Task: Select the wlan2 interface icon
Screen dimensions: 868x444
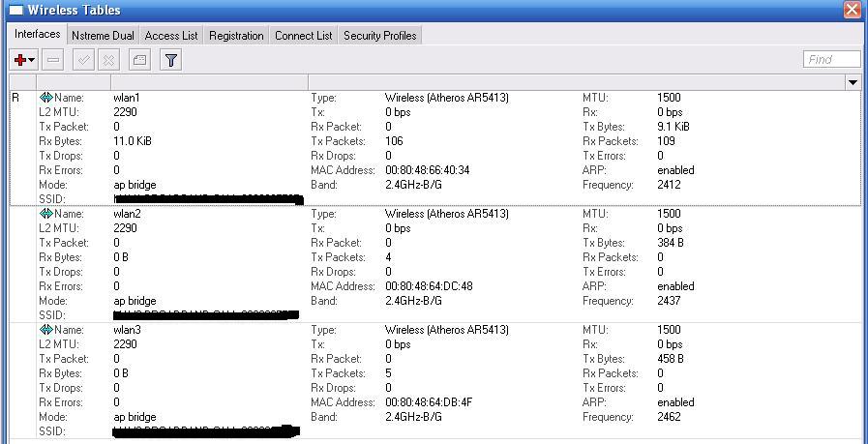Action: point(45,214)
